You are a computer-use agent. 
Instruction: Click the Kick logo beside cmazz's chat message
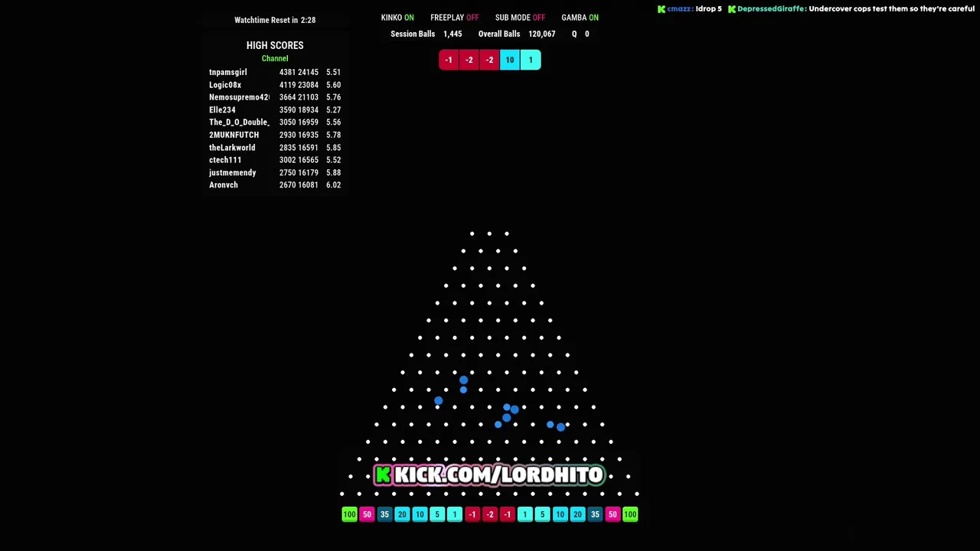click(x=661, y=9)
